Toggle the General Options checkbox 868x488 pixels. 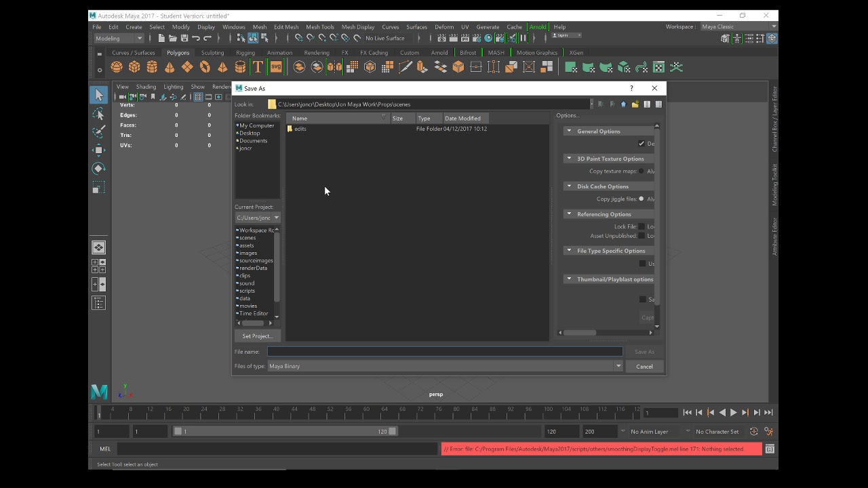coord(642,144)
